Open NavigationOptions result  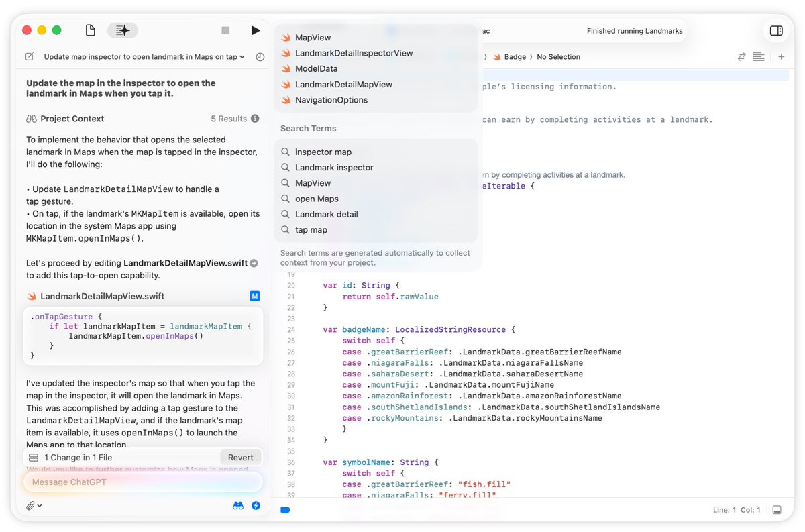tap(331, 100)
